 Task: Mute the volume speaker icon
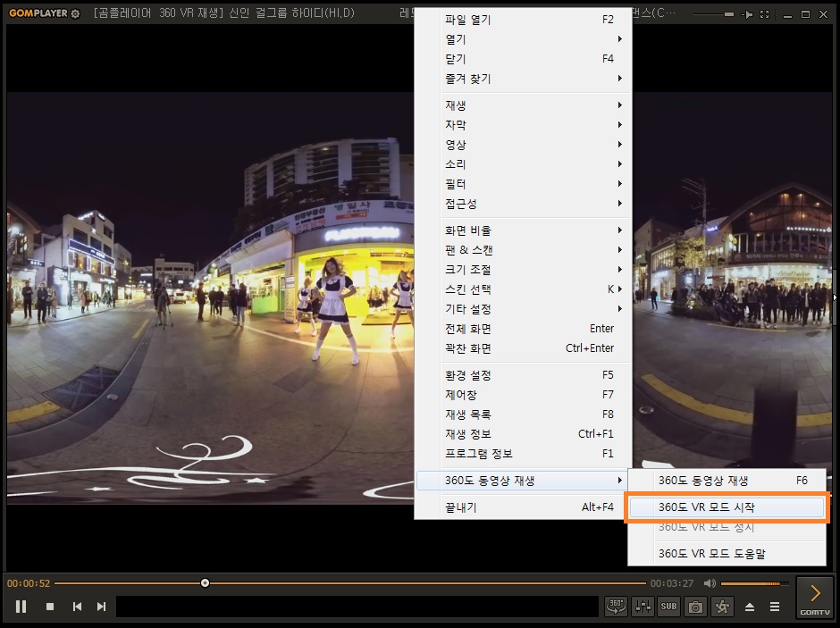[x=710, y=583]
